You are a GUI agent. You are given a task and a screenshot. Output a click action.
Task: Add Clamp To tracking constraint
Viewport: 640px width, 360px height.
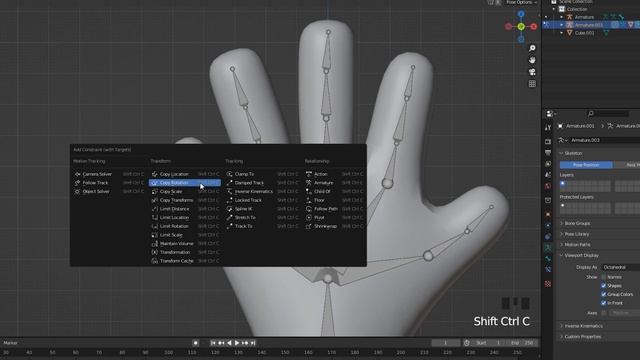pos(262,174)
